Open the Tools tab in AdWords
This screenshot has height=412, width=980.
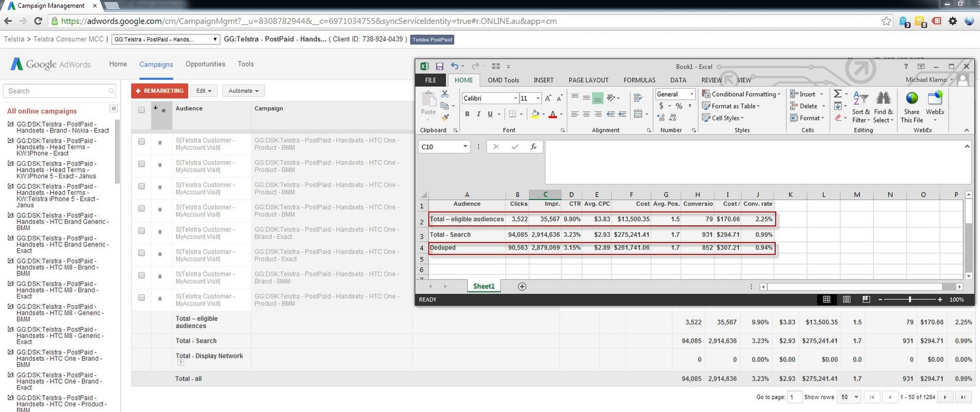245,64
